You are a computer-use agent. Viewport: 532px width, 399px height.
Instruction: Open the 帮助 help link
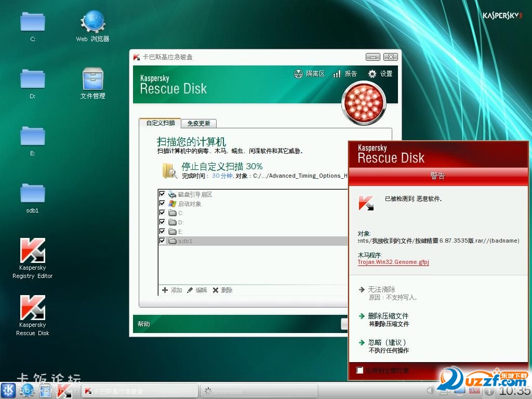143,324
